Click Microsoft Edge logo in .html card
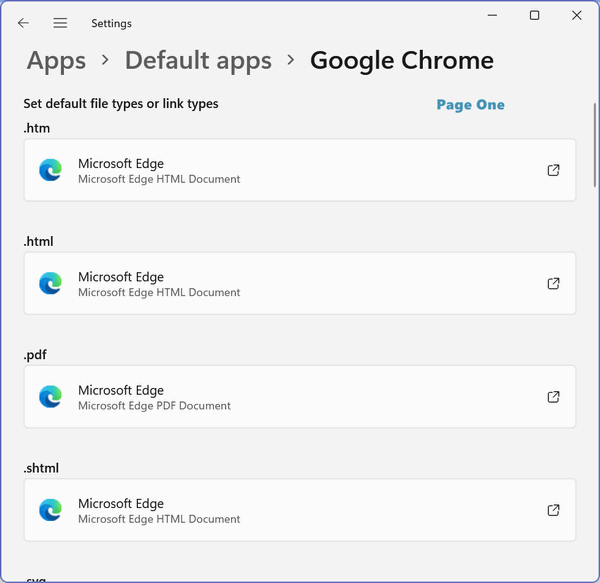Image resolution: width=600 pixels, height=583 pixels. click(x=50, y=283)
